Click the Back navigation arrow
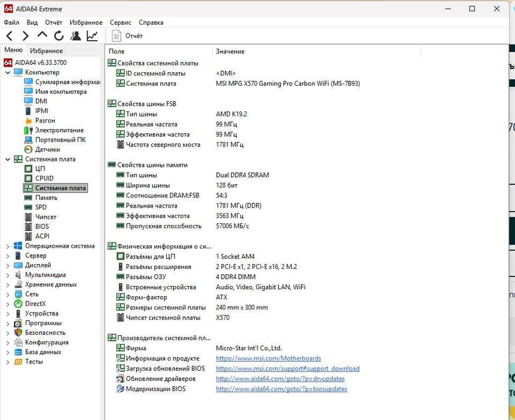This screenshot has width=515, height=420. [10, 35]
